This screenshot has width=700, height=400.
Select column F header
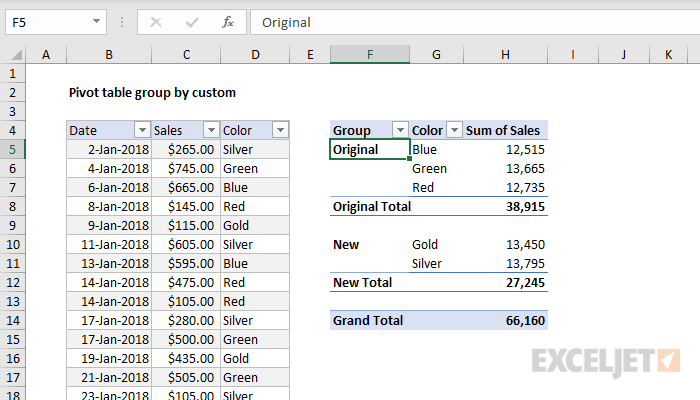[x=370, y=54]
